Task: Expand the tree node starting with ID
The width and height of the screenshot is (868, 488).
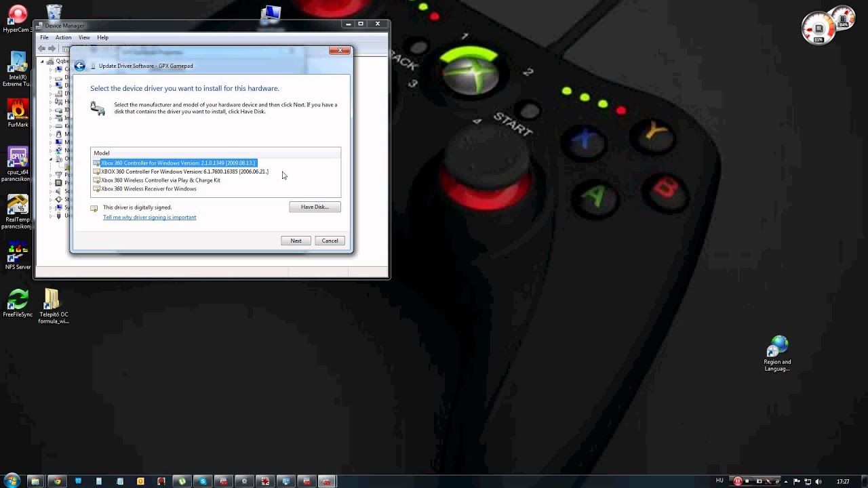Action: click(50, 110)
